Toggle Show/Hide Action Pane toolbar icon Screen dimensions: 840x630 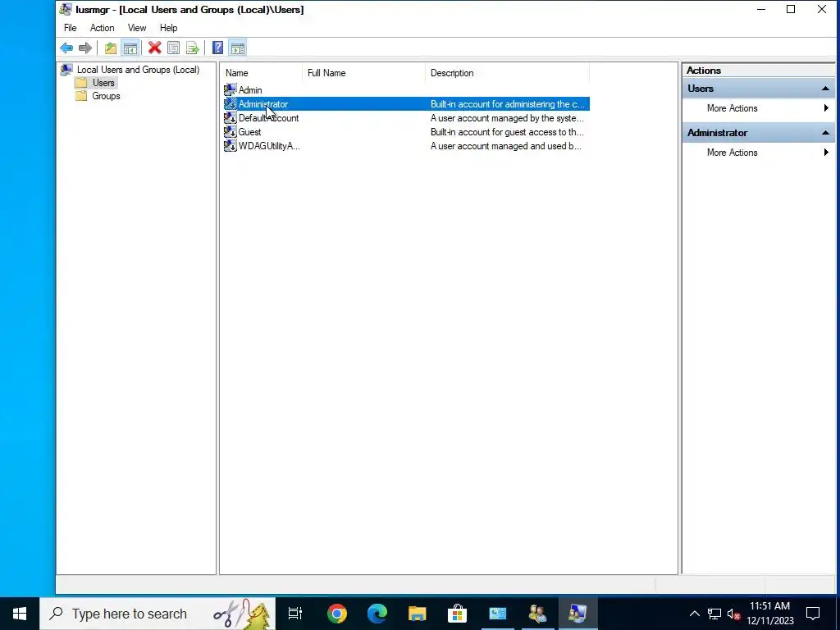click(x=238, y=48)
